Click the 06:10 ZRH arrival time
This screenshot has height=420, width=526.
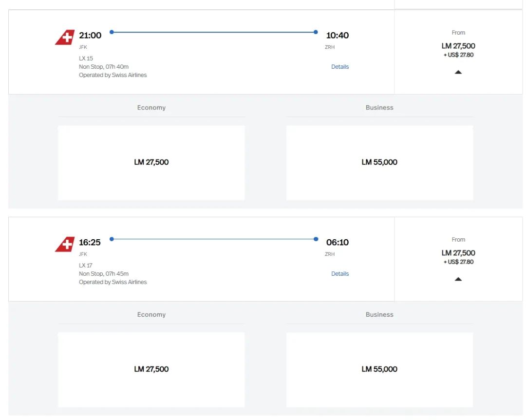[x=337, y=242]
